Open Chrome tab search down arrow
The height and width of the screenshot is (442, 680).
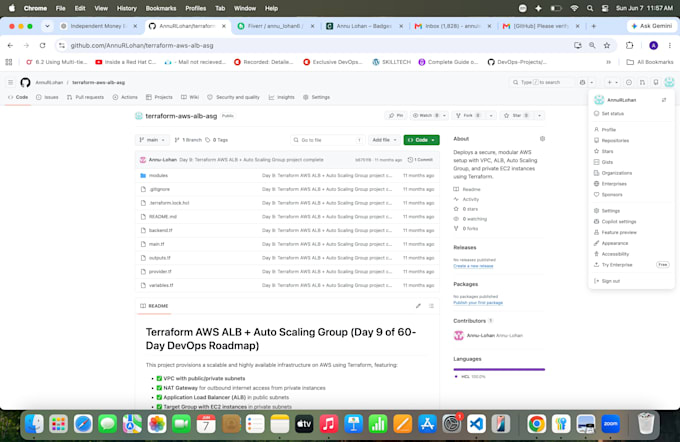click(x=47, y=26)
